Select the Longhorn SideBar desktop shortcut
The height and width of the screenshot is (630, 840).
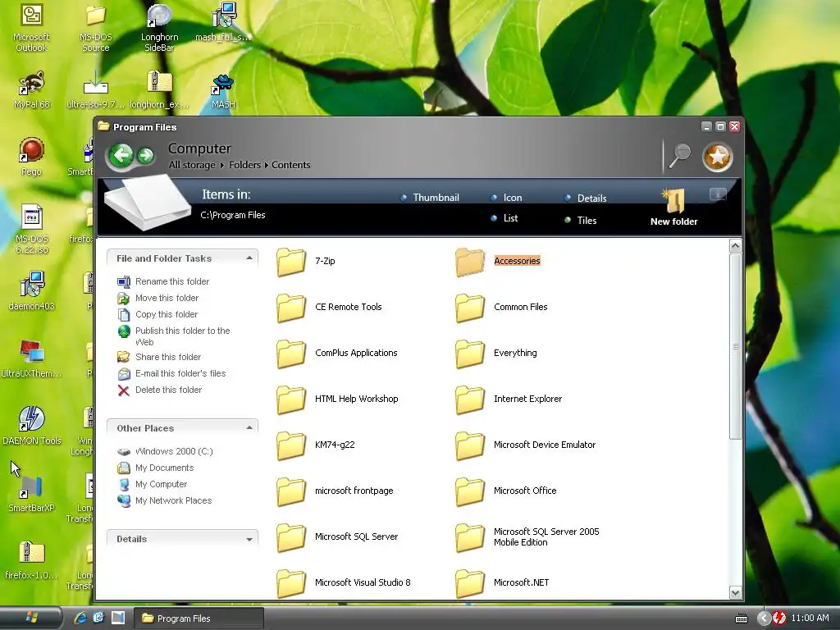159,28
